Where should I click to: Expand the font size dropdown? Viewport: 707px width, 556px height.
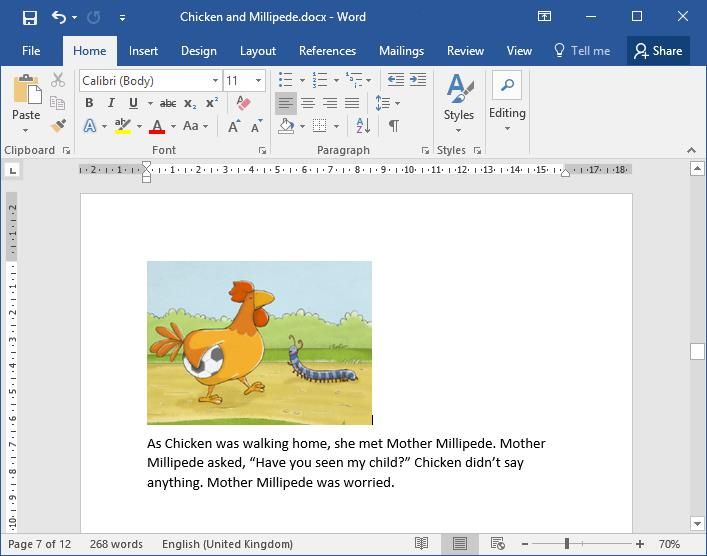(x=258, y=81)
